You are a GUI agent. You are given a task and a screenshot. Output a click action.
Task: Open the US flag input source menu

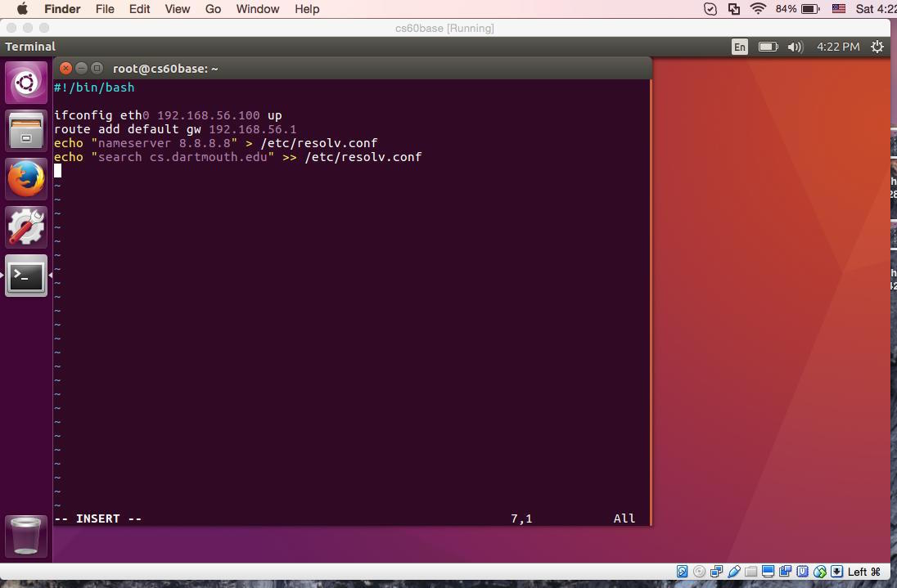coord(839,9)
